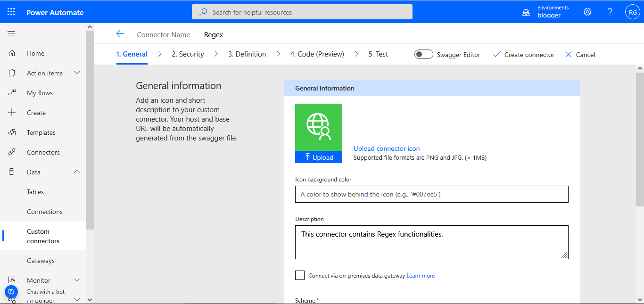
Task: Click the sidebar scroll down arrow
Action: click(90, 299)
